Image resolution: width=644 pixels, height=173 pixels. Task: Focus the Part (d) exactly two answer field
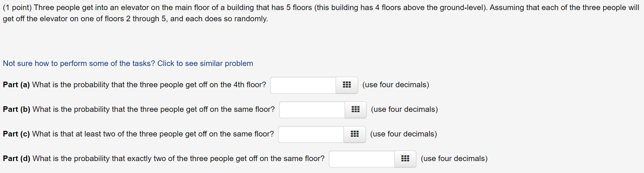(x=362, y=159)
